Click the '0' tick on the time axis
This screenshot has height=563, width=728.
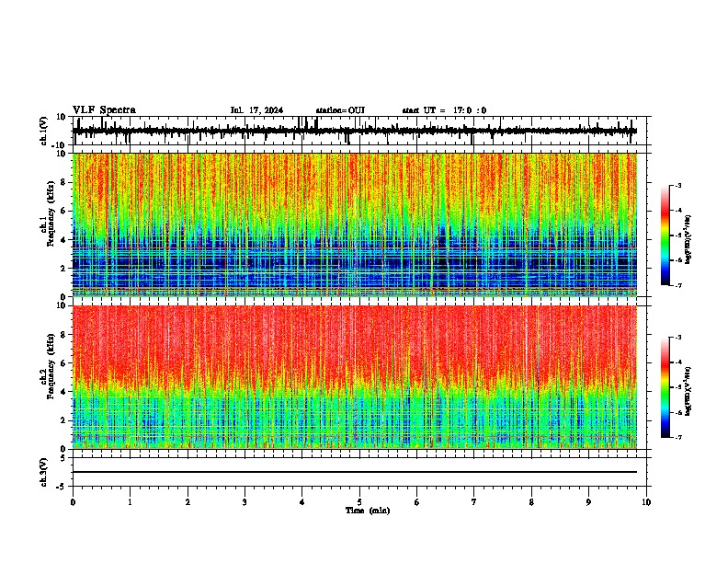(73, 502)
